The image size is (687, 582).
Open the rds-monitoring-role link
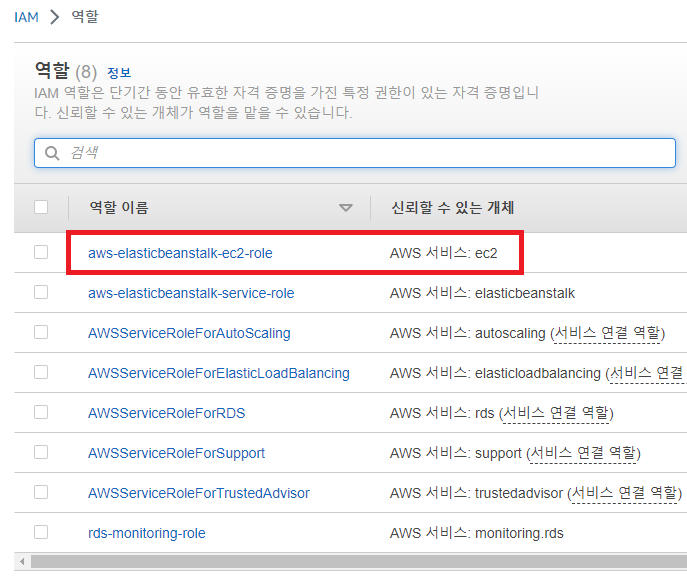click(147, 533)
